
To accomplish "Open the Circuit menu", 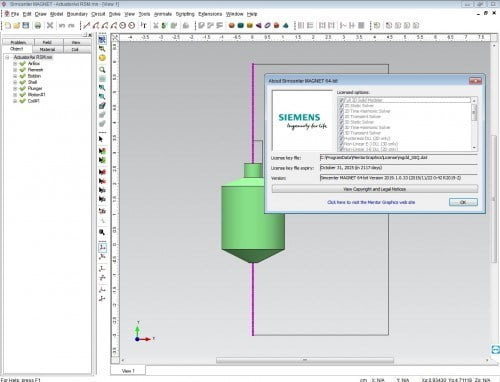I will [x=98, y=14].
